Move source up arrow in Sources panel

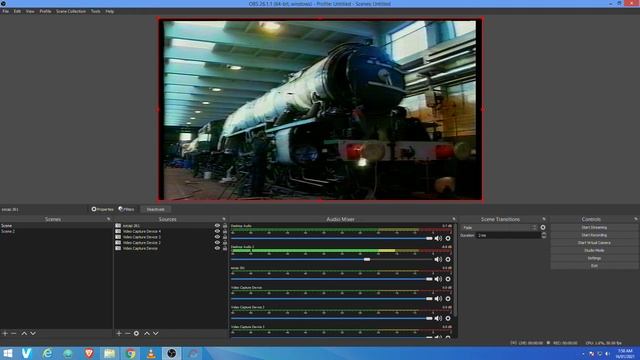tap(147, 333)
